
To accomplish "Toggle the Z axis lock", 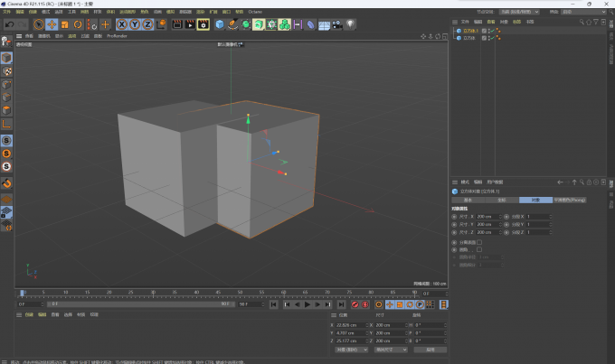I will (x=147, y=24).
